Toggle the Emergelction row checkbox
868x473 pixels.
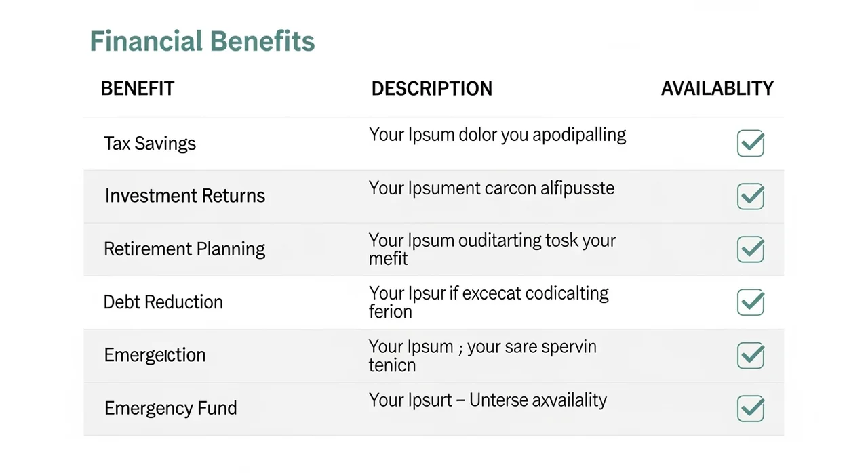750,355
